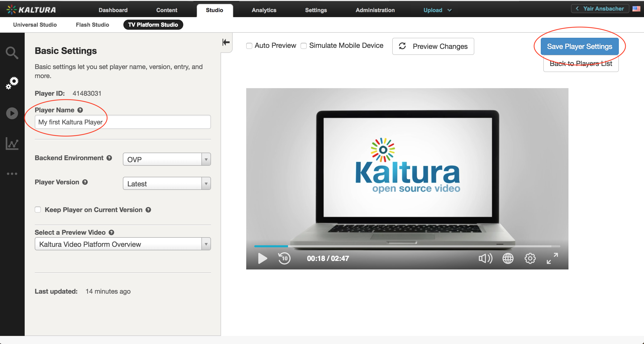Viewport: 644px width, 344px height.
Task: Go to the Dashboard tab
Action: tap(113, 10)
